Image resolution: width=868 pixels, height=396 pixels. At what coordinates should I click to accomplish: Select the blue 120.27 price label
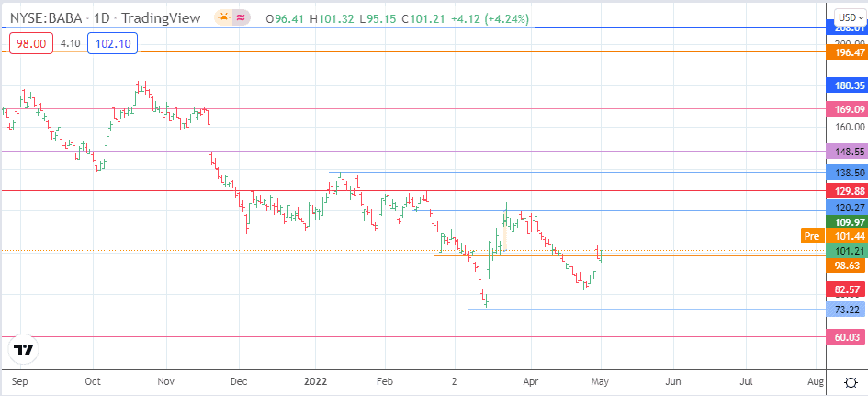[x=846, y=208]
